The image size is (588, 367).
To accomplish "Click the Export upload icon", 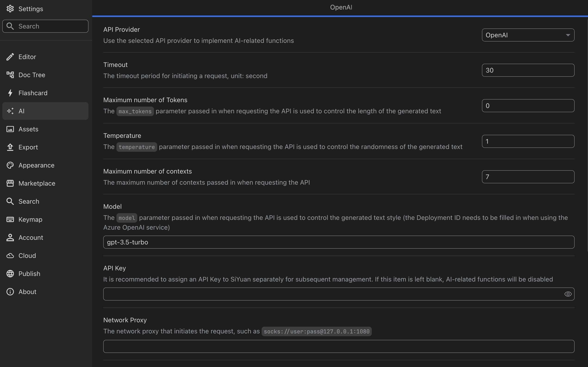I will pos(10,147).
